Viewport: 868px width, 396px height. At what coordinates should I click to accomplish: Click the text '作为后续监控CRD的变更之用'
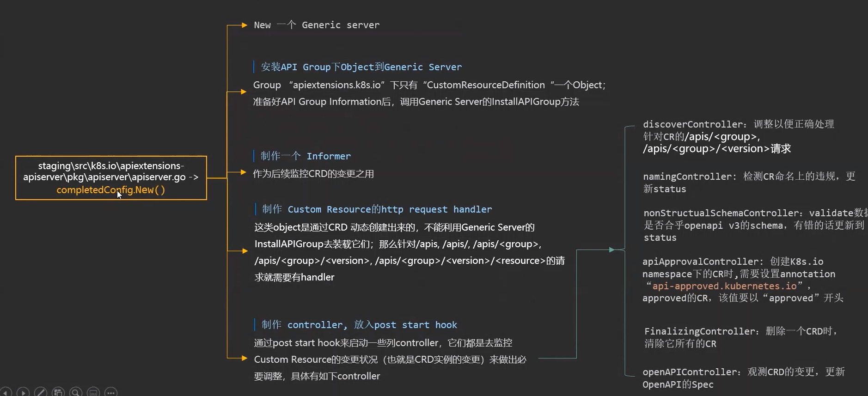click(x=313, y=174)
